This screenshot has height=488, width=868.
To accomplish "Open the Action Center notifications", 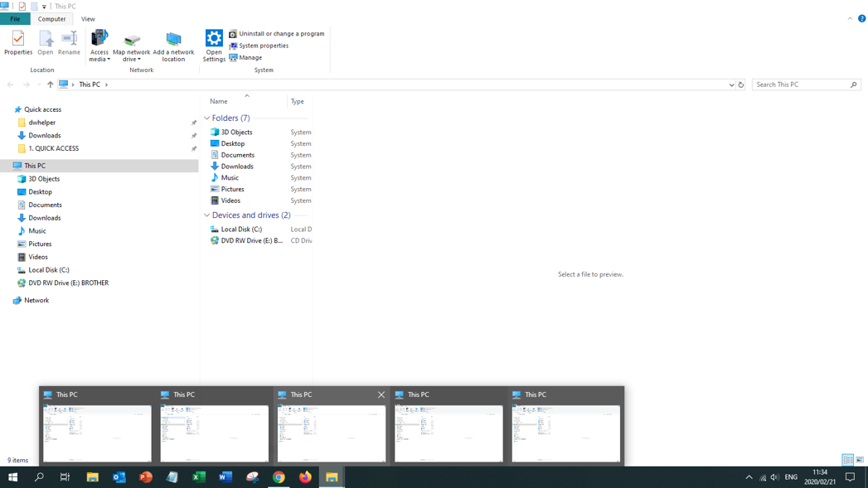I will coord(851,477).
